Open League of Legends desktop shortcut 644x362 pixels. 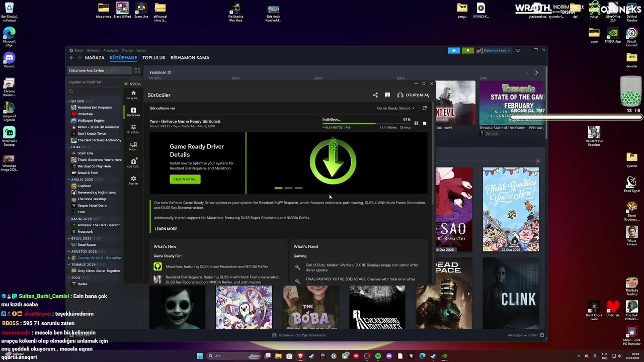[x=9, y=111]
